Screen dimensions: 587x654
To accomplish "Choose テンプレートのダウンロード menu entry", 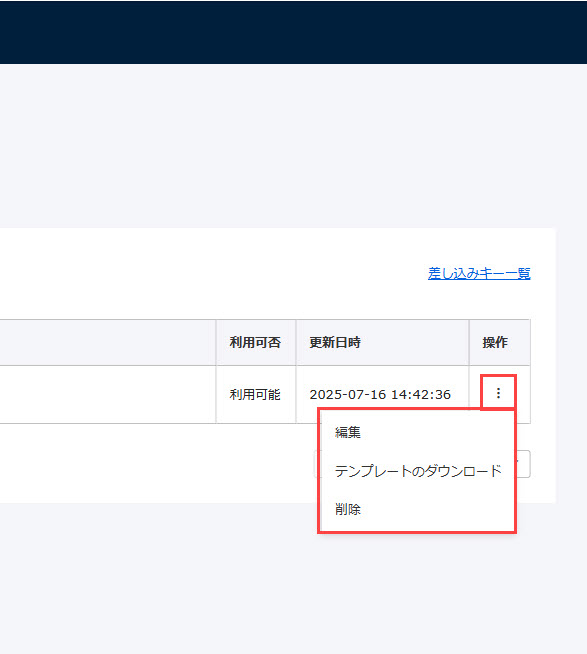I will (417, 471).
